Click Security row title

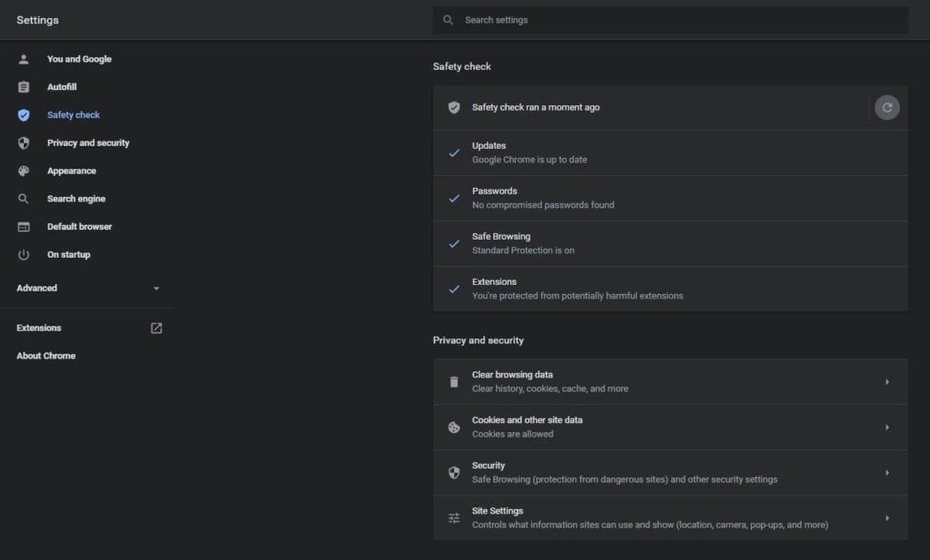point(488,466)
